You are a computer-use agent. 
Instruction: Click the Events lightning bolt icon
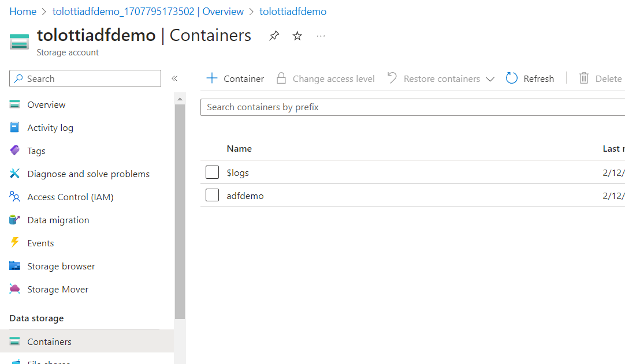pos(16,243)
